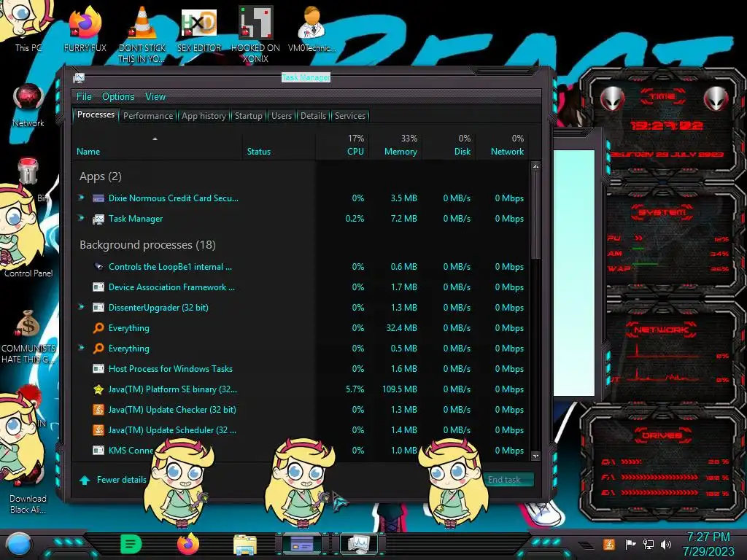The width and height of the screenshot is (747, 560).
Task: Expand the second Everything process entry
Action: click(x=82, y=348)
